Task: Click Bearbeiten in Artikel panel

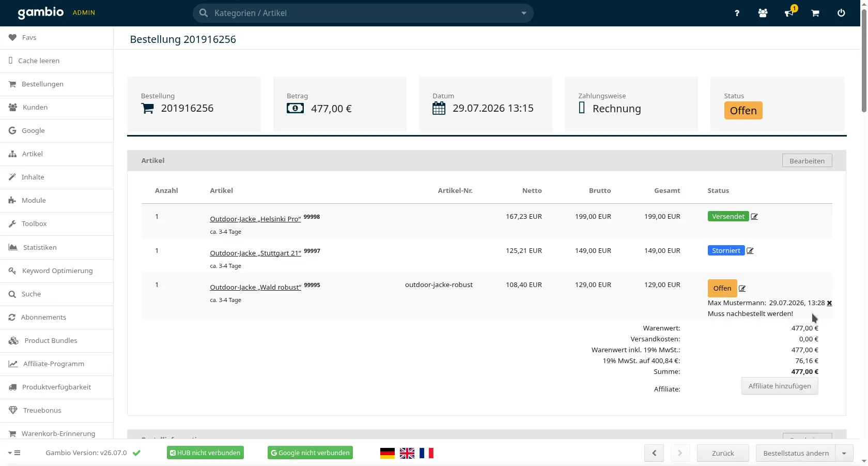Action: [807, 161]
